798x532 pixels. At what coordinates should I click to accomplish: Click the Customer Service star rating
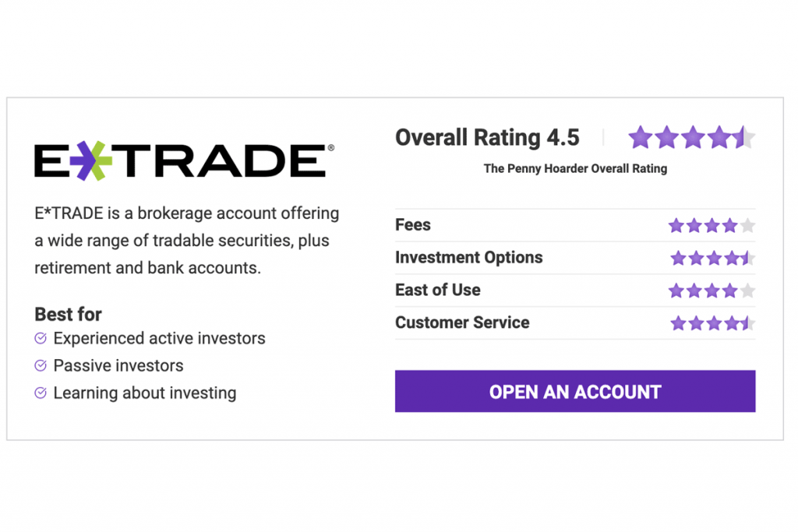pyautogui.click(x=711, y=323)
